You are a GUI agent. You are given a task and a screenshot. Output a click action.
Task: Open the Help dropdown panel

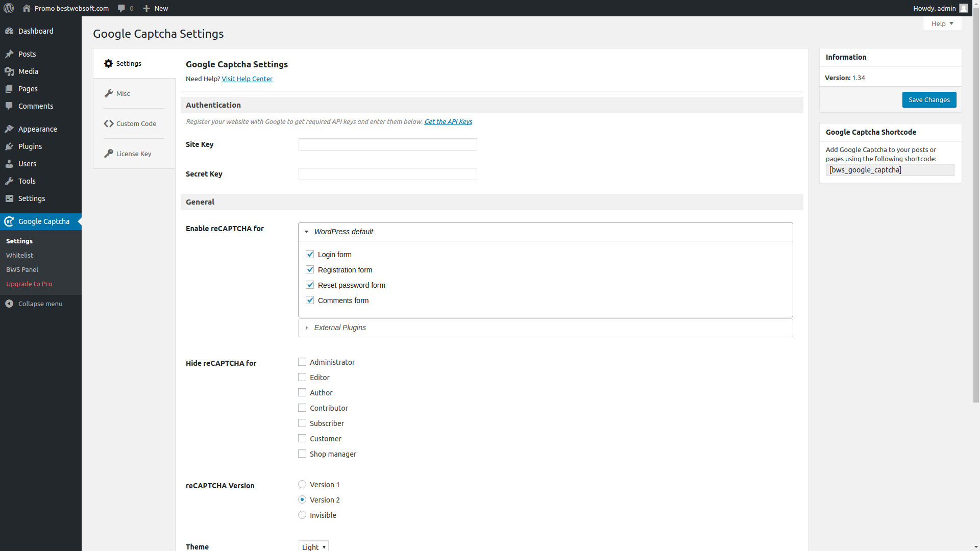tap(942, 23)
